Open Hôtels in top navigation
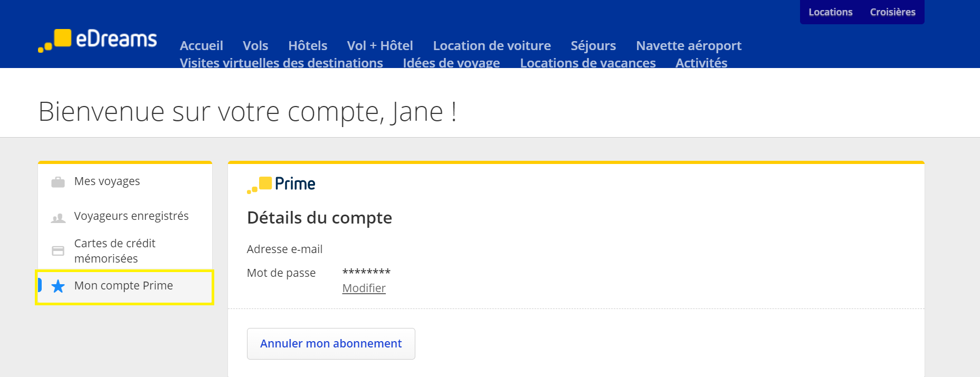 pyautogui.click(x=308, y=46)
